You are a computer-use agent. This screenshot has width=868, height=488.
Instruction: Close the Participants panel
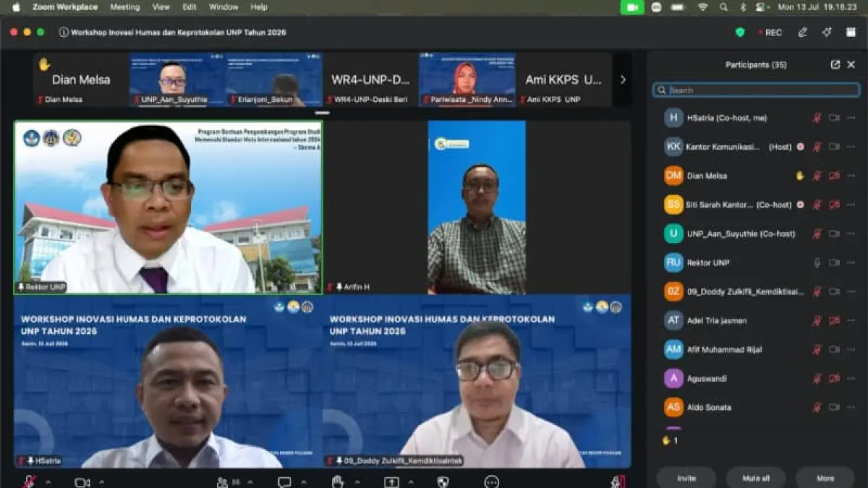(x=851, y=64)
